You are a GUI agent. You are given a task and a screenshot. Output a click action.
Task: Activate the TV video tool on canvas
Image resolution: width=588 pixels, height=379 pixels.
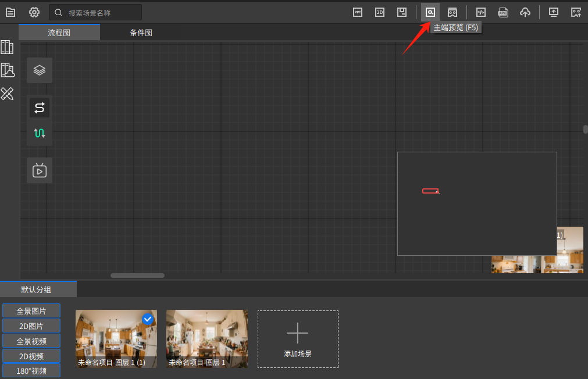point(39,170)
